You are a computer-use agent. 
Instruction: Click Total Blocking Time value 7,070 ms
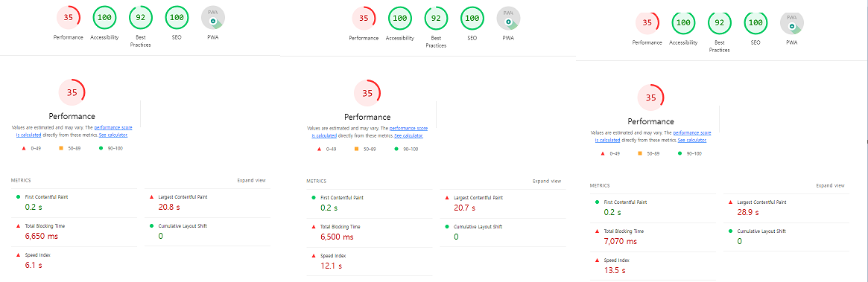point(621,242)
